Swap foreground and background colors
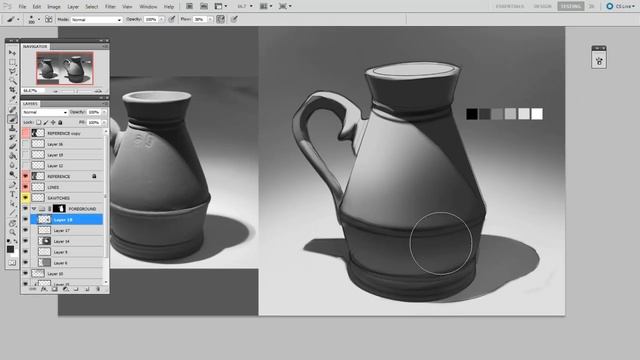Screen dimensions: 640x360 [16, 241]
